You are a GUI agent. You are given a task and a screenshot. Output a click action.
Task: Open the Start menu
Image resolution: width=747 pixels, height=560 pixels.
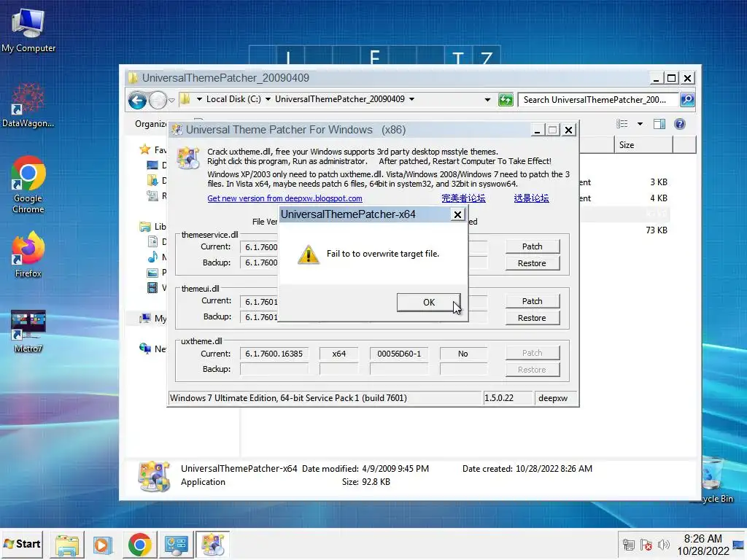(22, 544)
